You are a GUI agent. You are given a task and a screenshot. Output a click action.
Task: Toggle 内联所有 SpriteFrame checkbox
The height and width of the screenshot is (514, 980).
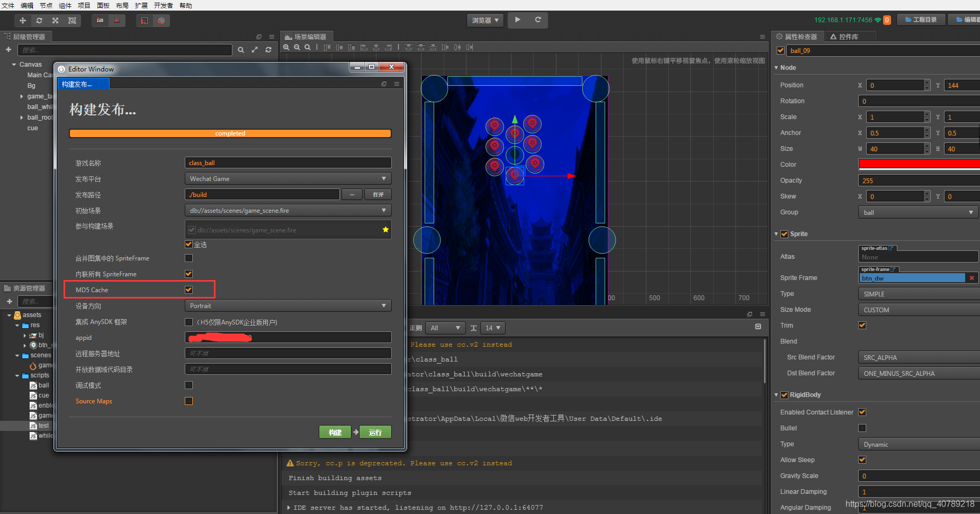(188, 274)
